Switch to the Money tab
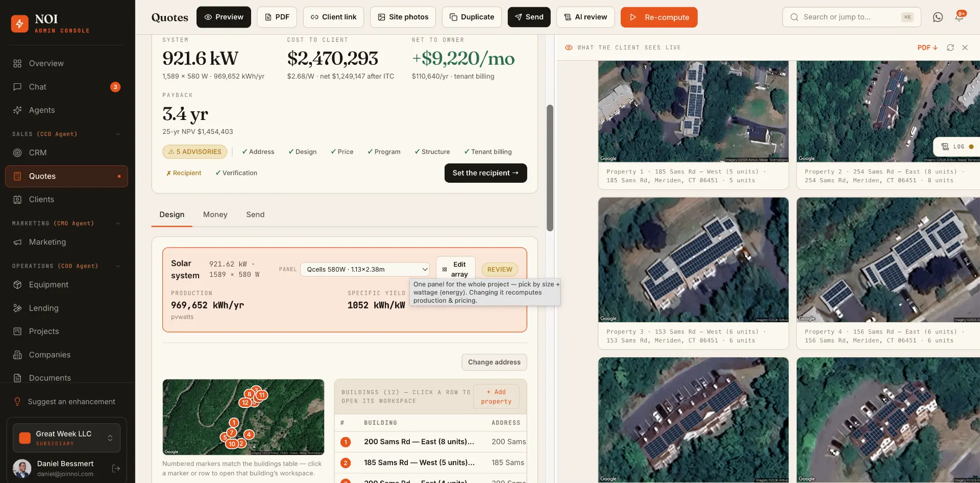The height and width of the screenshot is (483, 980). [215, 215]
